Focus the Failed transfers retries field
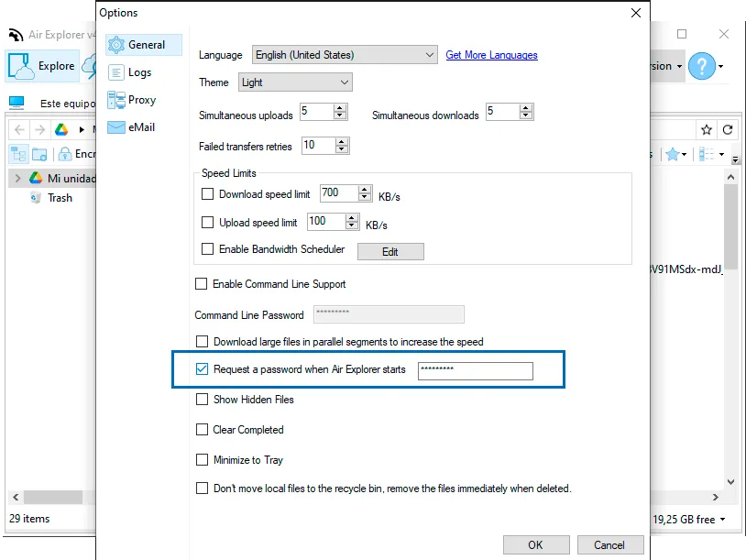The image size is (746, 560). 319,145
